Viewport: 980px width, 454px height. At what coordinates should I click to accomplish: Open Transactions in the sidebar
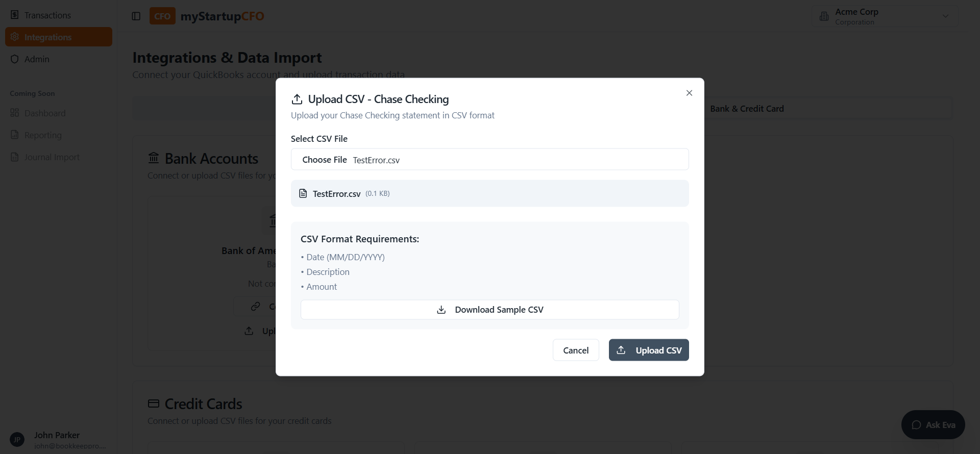tap(47, 15)
